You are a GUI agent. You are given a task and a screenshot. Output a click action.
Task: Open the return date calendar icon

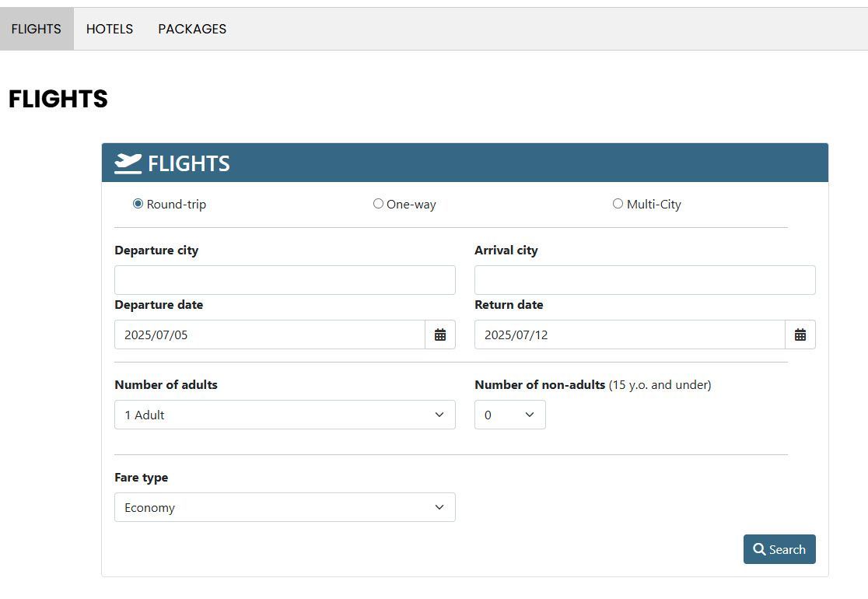800,335
